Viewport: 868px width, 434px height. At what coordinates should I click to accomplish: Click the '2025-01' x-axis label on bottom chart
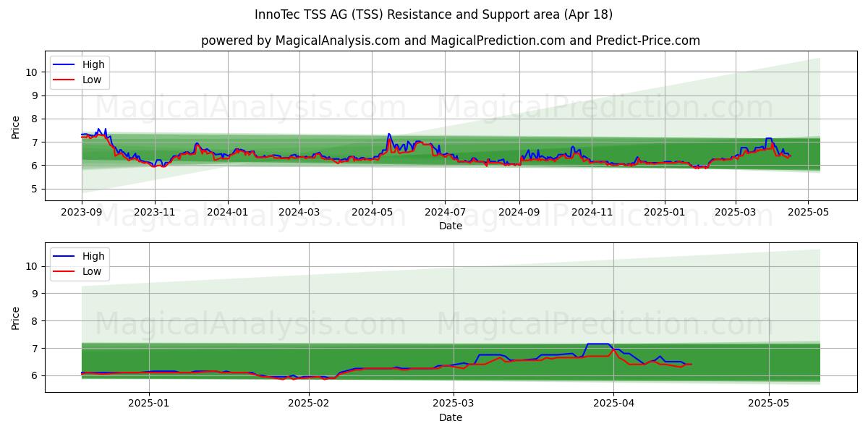click(x=149, y=404)
